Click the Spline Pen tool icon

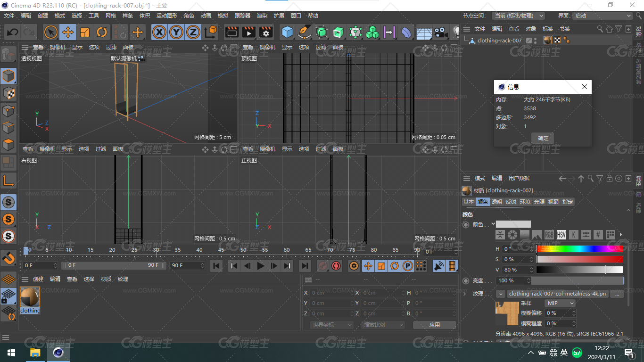point(305,32)
